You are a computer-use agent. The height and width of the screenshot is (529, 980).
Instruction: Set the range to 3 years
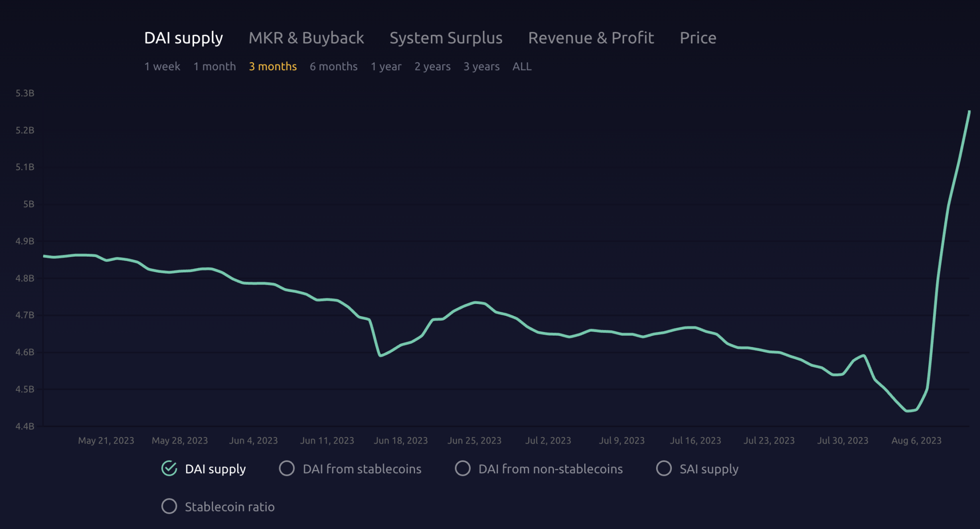[x=481, y=66]
